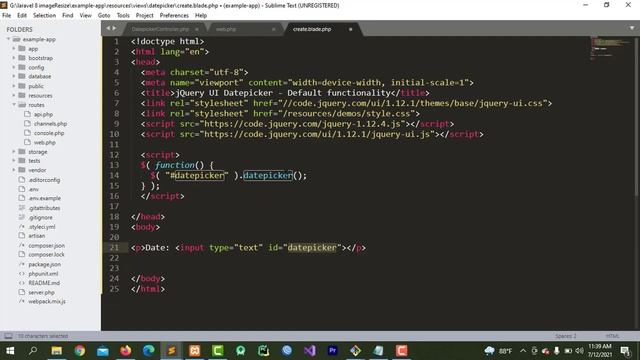The width and height of the screenshot is (640, 360).
Task: Change syntax via HTML status label
Action: click(x=613, y=336)
